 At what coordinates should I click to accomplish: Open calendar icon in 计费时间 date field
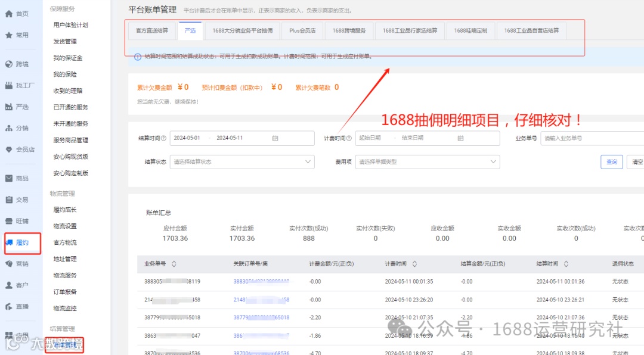(460, 138)
